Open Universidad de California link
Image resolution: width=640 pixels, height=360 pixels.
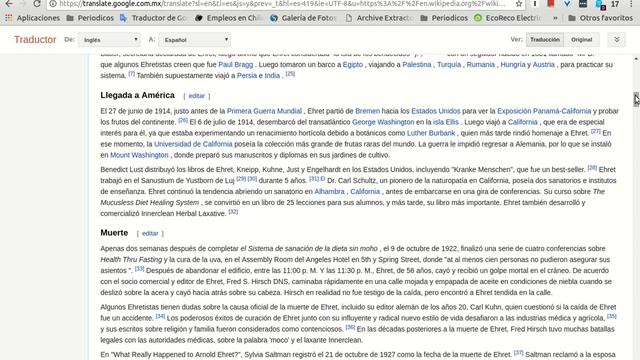tap(193, 144)
